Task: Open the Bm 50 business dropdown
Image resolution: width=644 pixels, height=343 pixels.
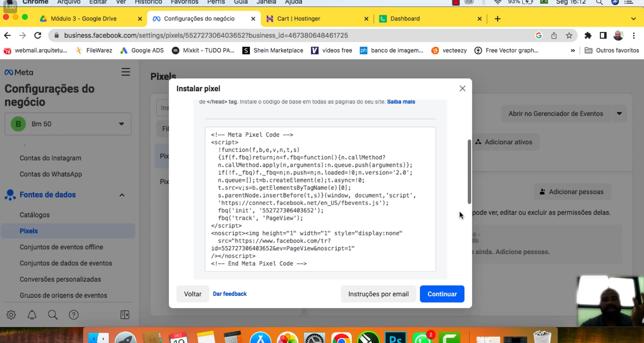Action: pyautogui.click(x=68, y=124)
